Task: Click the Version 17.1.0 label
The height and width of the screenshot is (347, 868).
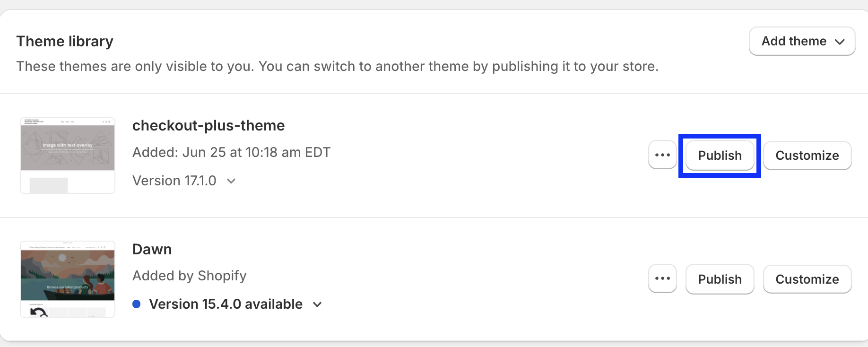Action: pos(174,181)
